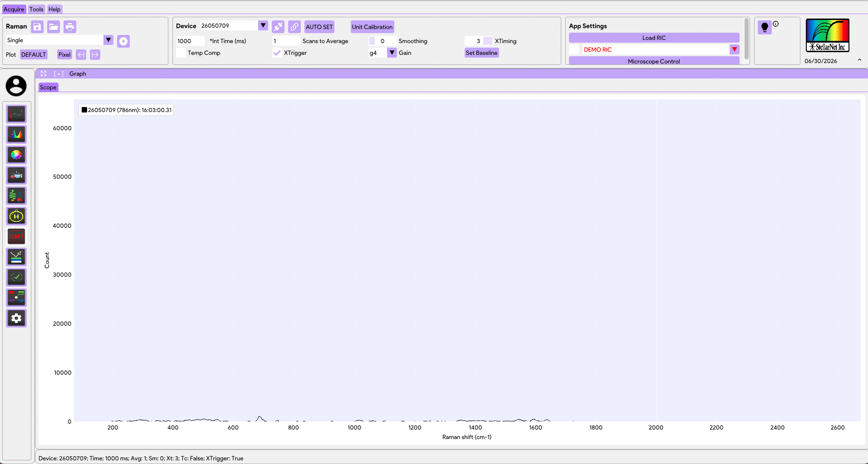Open the Help menu
The width and height of the screenshot is (868, 464).
[54, 9]
